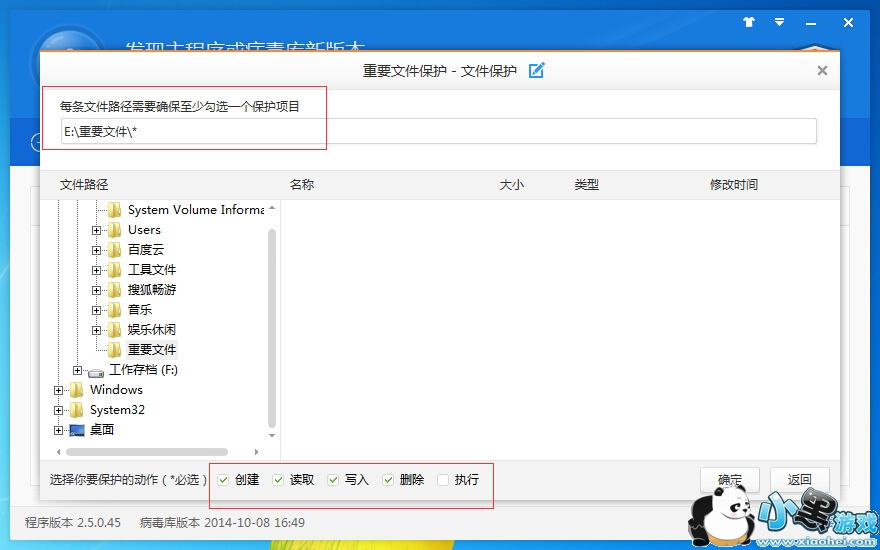This screenshot has width=880, height=550.
Task: Sort by the 类型 column header
Action: click(586, 185)
